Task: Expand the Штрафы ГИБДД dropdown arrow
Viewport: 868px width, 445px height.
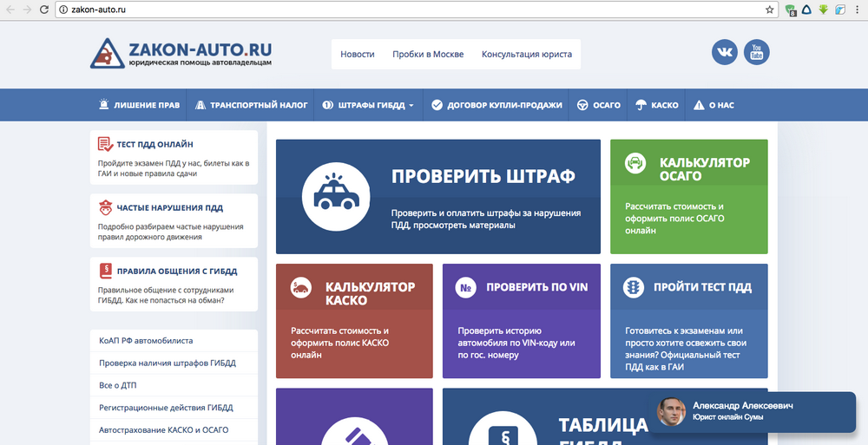Action: click(x=411, y=105)
